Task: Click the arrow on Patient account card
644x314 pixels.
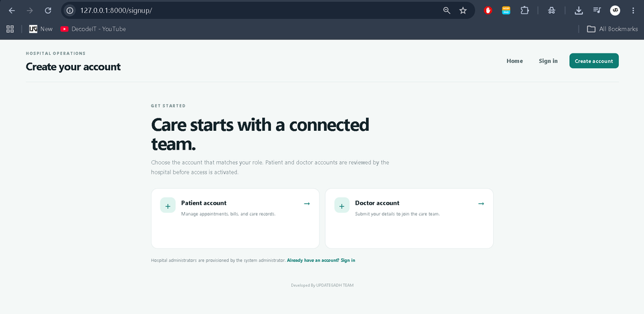Action: pyautogui.click(x=307, y=203)
